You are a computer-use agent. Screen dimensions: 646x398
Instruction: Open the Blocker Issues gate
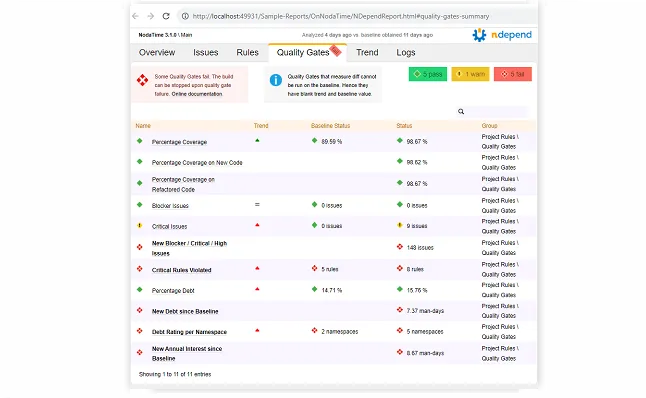coord(170,206)
